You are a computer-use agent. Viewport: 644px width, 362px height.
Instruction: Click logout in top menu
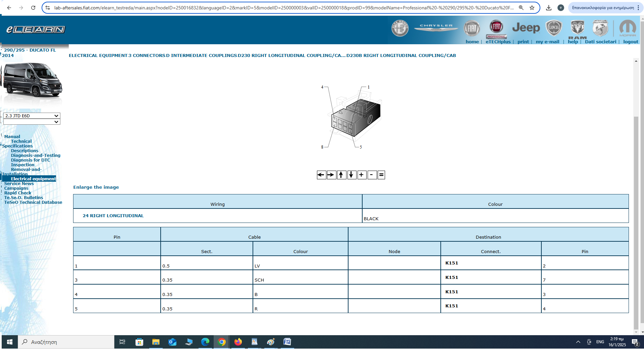pyautogui.click(x=631, y=42)
